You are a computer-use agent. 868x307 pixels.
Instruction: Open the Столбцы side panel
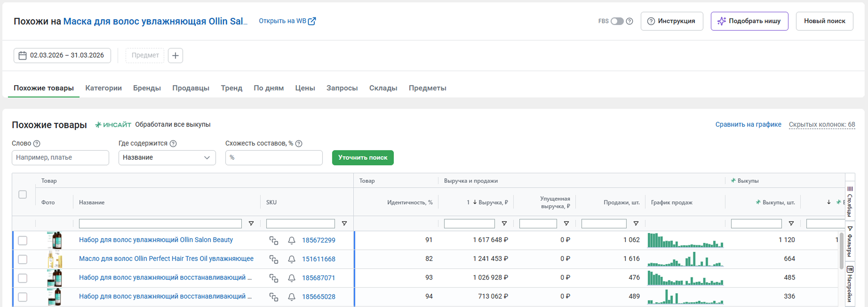point(850,201)
